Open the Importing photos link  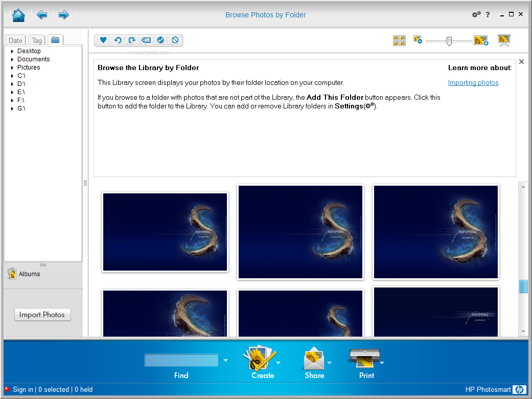coord(473,82)
